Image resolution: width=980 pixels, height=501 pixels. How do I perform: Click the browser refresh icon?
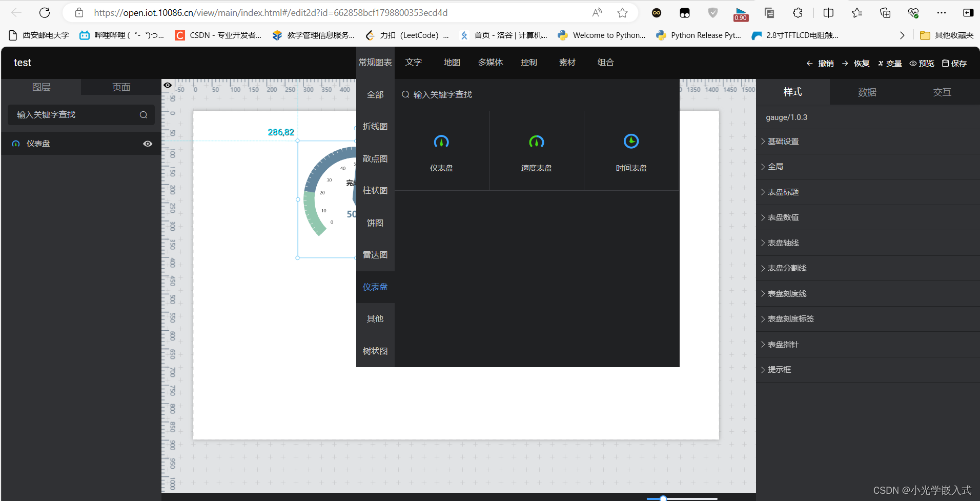(45, 13)
